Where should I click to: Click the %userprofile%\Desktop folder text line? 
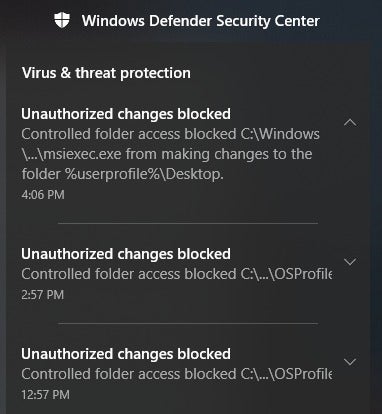pos(122,174)
